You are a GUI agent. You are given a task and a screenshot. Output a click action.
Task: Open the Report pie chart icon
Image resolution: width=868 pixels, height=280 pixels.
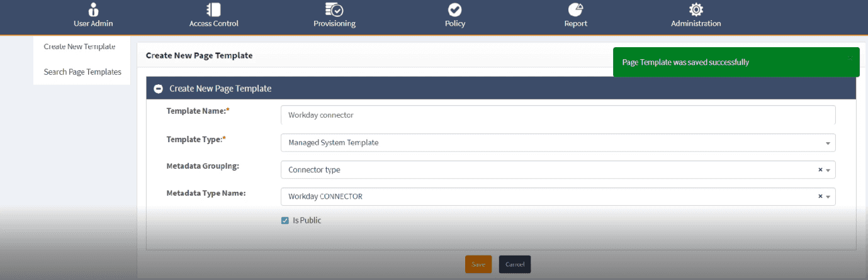point(575,10)
